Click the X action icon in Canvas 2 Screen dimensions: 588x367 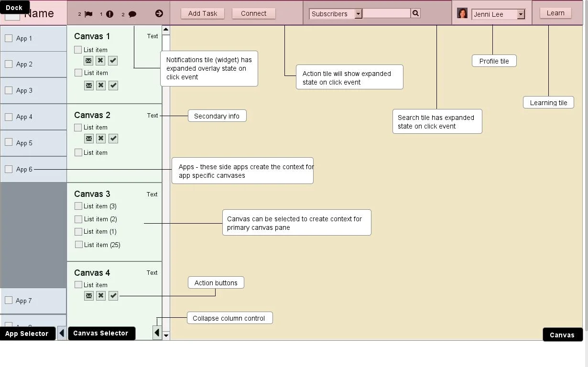click(x=101, y=138)
